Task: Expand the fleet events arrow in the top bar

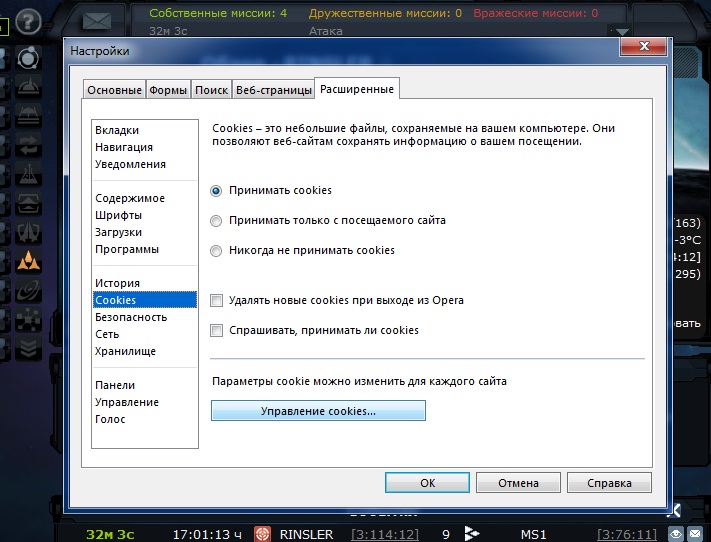Action: point(622,31)
